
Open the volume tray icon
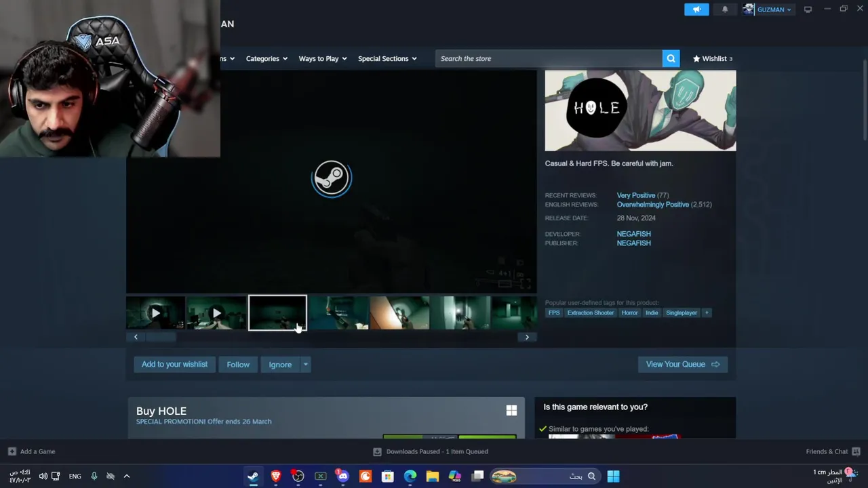43,476
